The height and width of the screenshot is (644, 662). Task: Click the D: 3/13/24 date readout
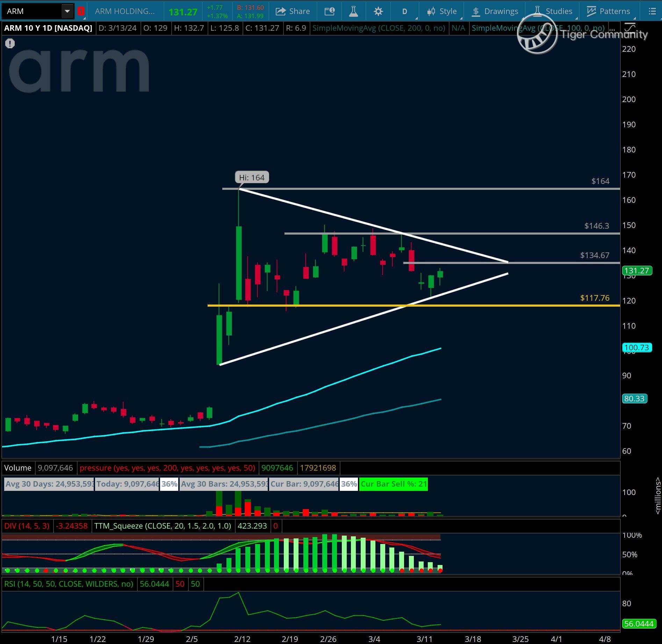(117, 28)
